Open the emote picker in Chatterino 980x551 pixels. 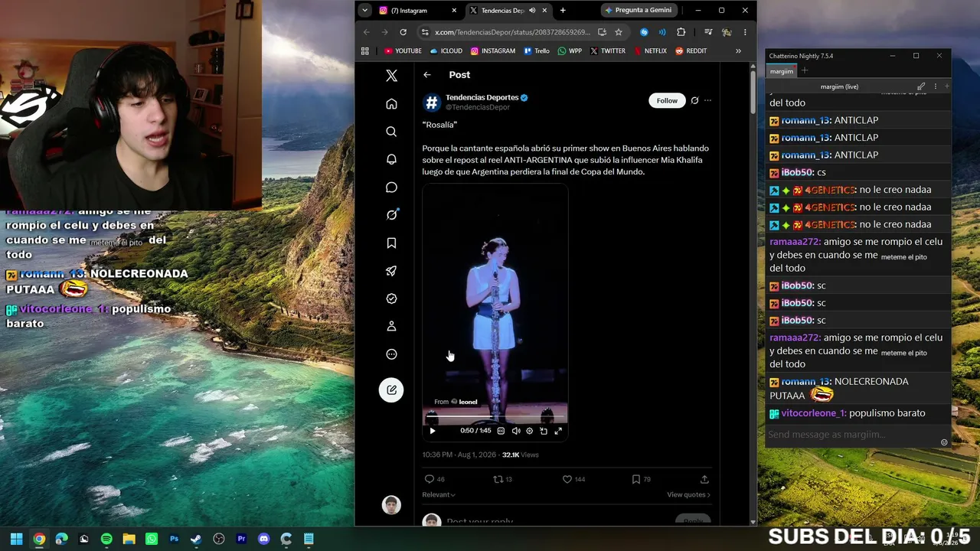[944, 442]
